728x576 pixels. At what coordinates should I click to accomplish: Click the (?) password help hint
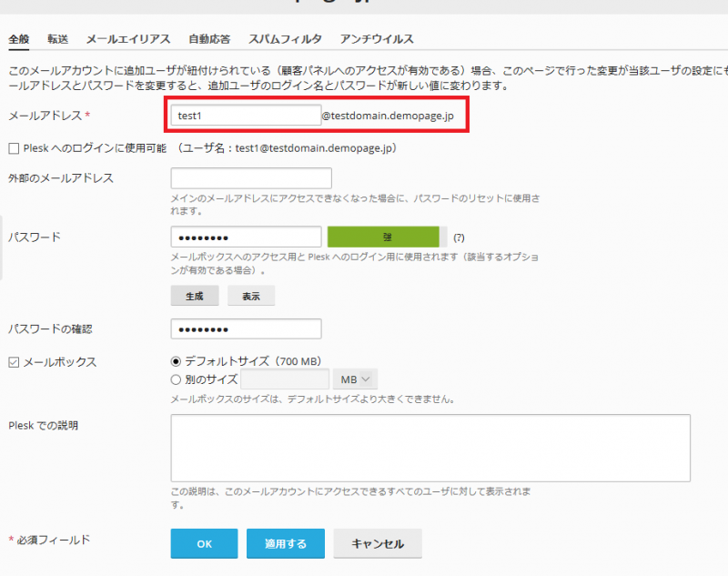(460, 237)
